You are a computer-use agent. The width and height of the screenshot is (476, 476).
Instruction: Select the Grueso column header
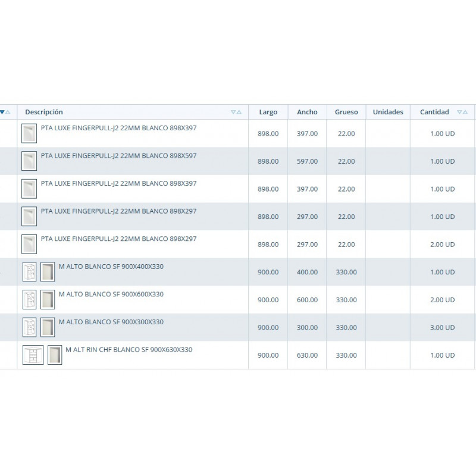point(346,112)
